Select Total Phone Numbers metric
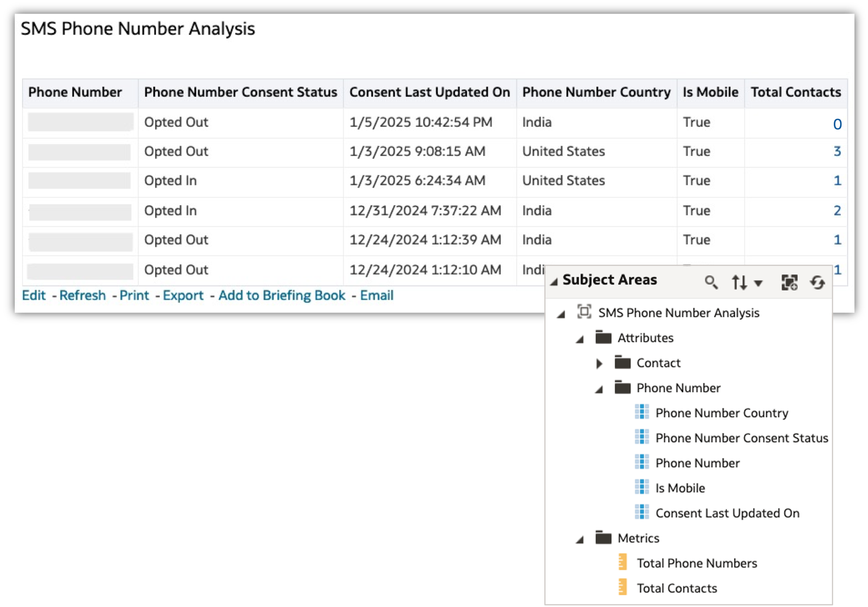The height and width of the screenshot is (607, 868). click(696, 563)
